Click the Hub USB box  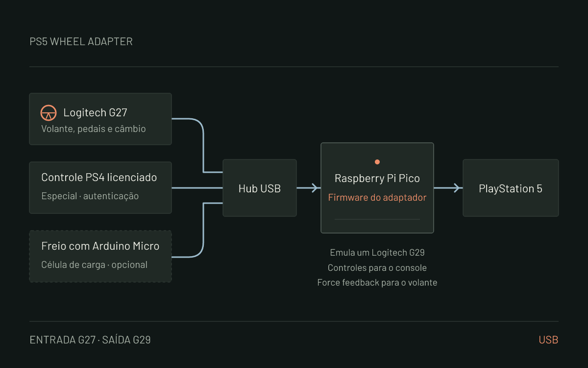tap(260, 188)
